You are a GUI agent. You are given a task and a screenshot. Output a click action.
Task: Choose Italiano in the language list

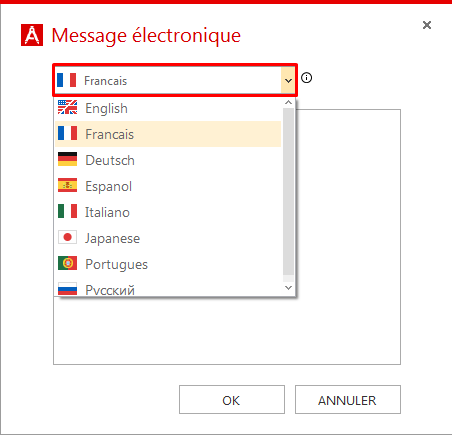point(168,212)
